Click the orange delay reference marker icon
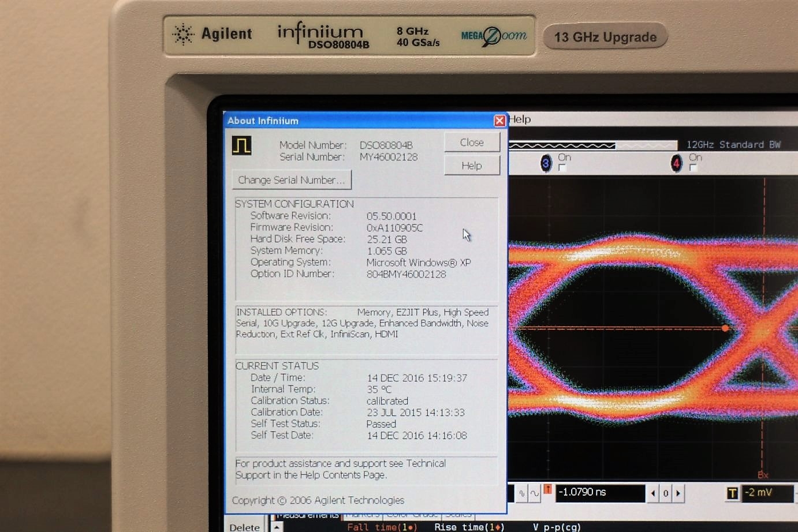The height and width of the screenshot is (532, 798). [x=547, y=490]
